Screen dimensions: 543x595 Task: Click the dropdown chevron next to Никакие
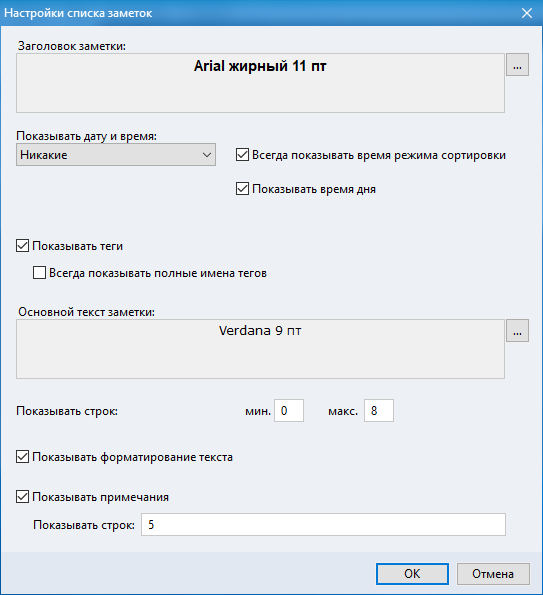(207, 155)
